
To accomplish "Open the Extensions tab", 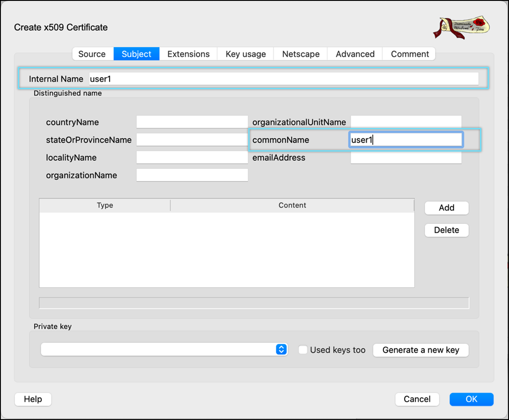I will pos(188,54).
